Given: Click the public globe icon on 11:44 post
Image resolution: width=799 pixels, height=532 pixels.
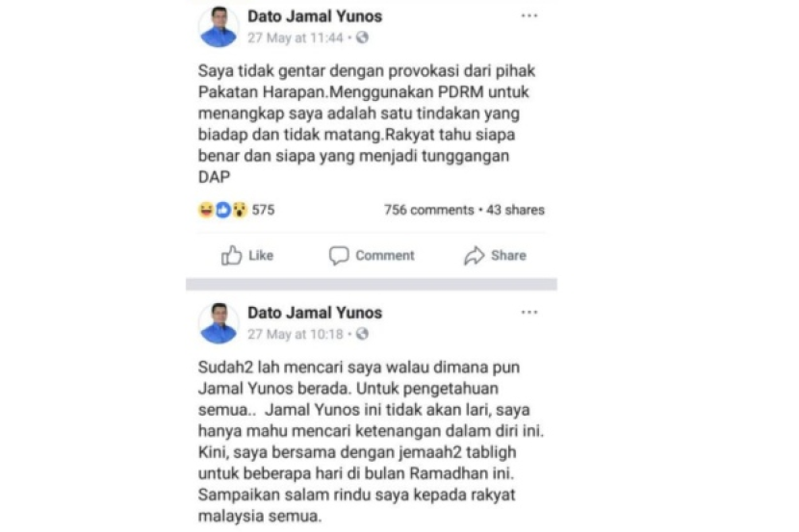Looking at the screenshot, I should [362, 38].
